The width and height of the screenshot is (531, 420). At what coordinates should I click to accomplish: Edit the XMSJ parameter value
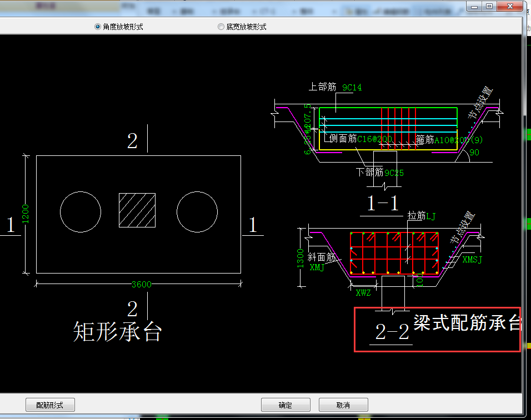472,260
